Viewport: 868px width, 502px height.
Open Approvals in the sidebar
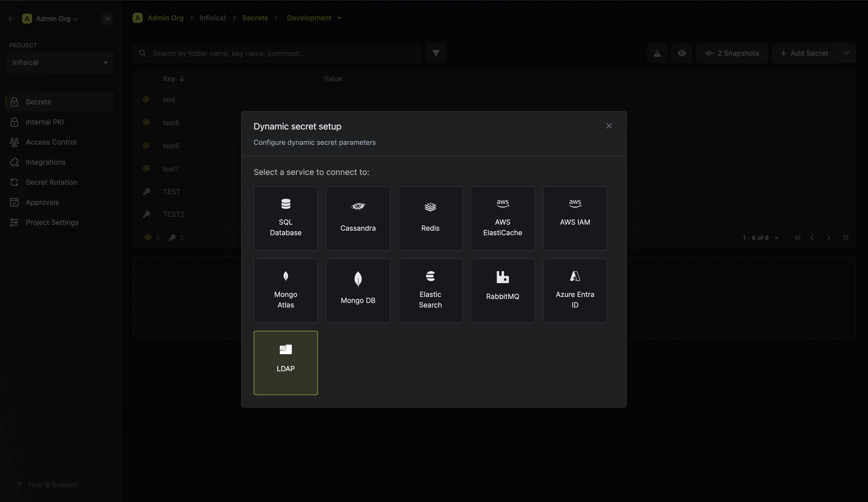[x=60, y=203]
